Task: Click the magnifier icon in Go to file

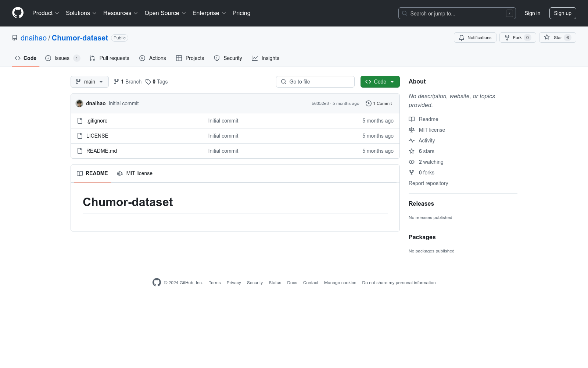Action: click(284, 82)
